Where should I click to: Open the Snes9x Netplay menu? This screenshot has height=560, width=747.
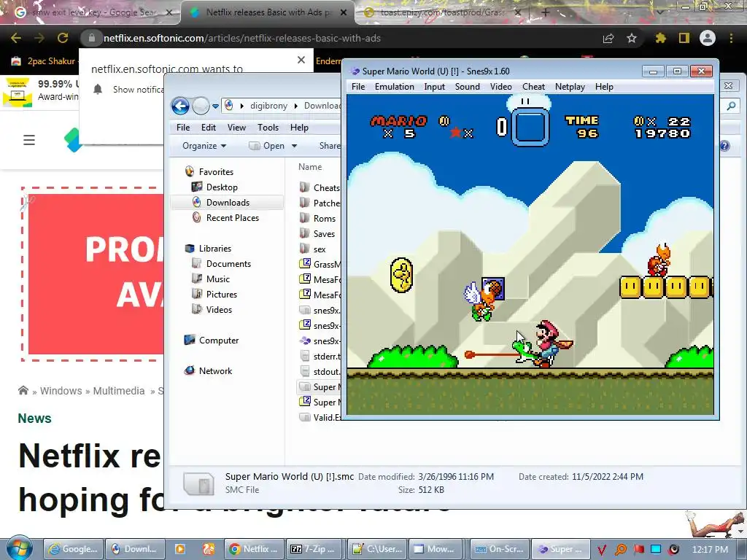(570, 87)
